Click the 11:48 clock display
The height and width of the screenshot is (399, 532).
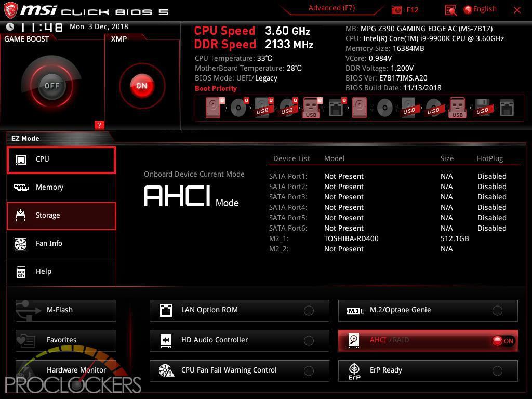pyautogui.click(x=41, y=27)
